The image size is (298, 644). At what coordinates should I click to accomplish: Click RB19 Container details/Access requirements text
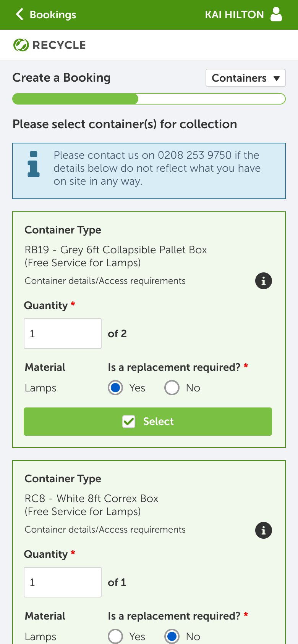[105, 281]
